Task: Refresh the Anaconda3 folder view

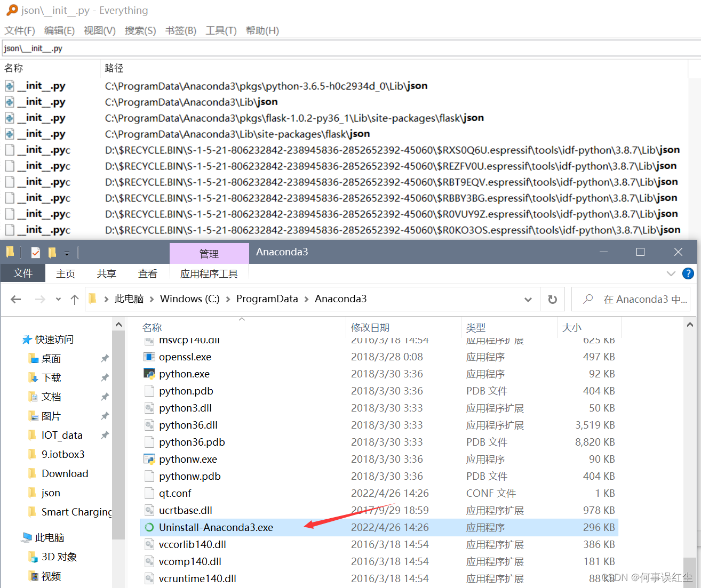Action: 553,299
